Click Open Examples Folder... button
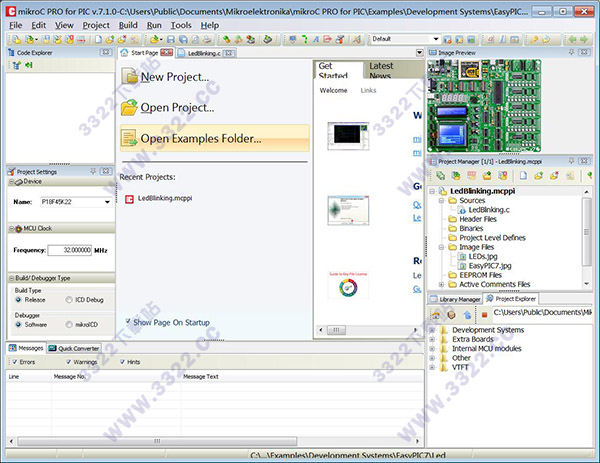The image size is (600, 463). pos(215,138)
